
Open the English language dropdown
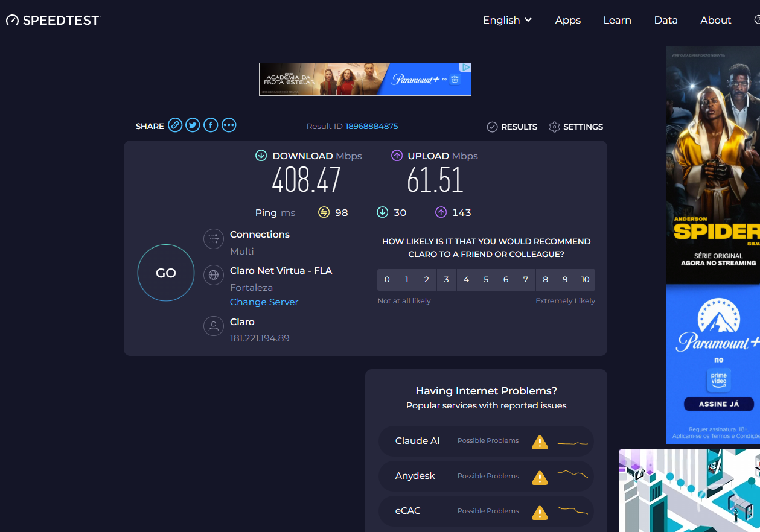click(507, 20)
